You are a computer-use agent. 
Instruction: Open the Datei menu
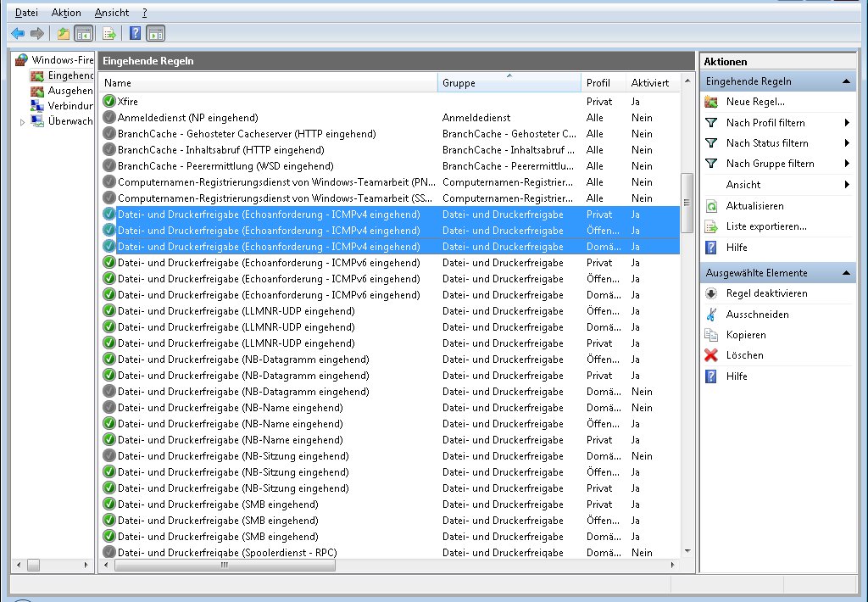tap(26, 13)
